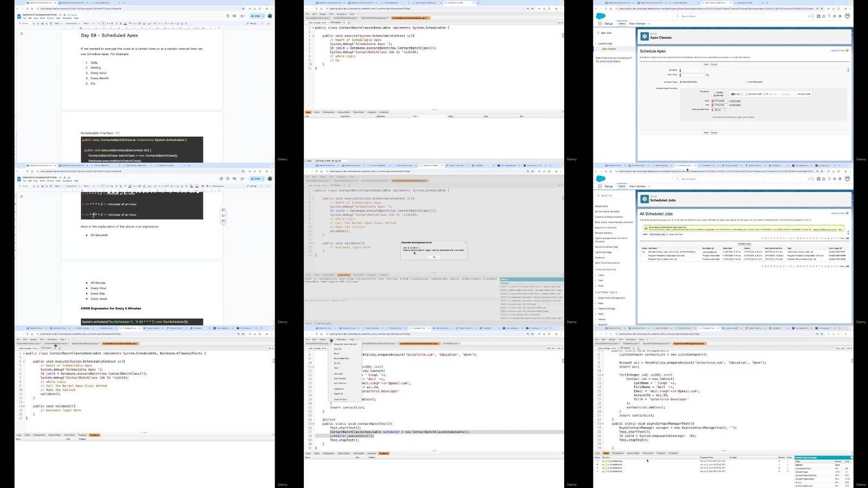Open the Help question-mark icon on the Schedule Apex page
The width and height of the screenshot is (868, 488).
(x=829, y=16)
